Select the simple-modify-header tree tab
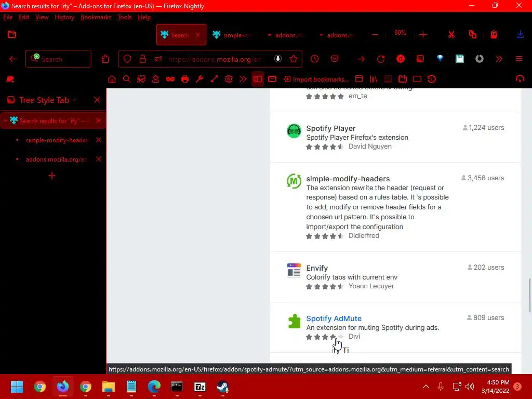The height and width of the screenshot is (399, 532). click(x=57, y=140)
